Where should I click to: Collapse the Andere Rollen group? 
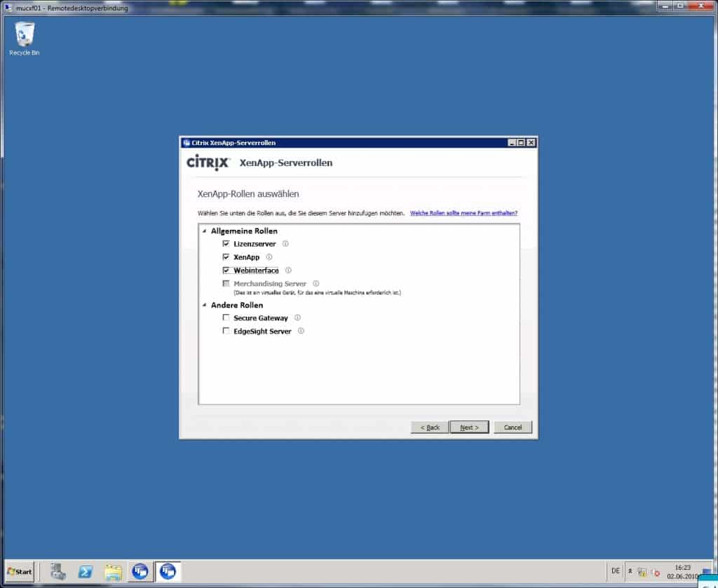tap(205, 305)
